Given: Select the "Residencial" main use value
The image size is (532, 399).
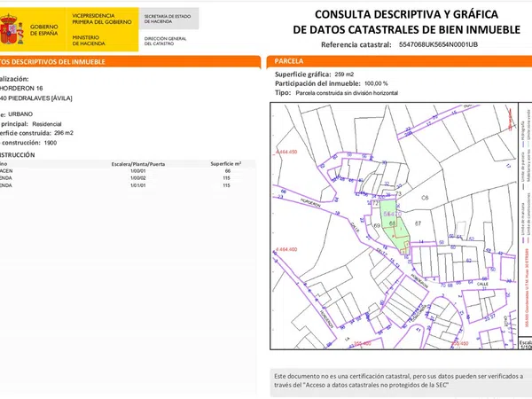Looking at the screenshot, I should coord(47,124).
